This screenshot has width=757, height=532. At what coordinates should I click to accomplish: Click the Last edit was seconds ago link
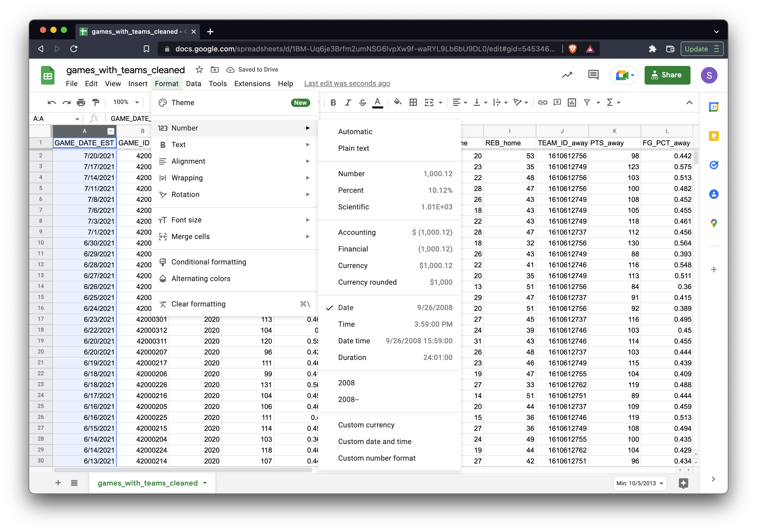coord(347,83)
